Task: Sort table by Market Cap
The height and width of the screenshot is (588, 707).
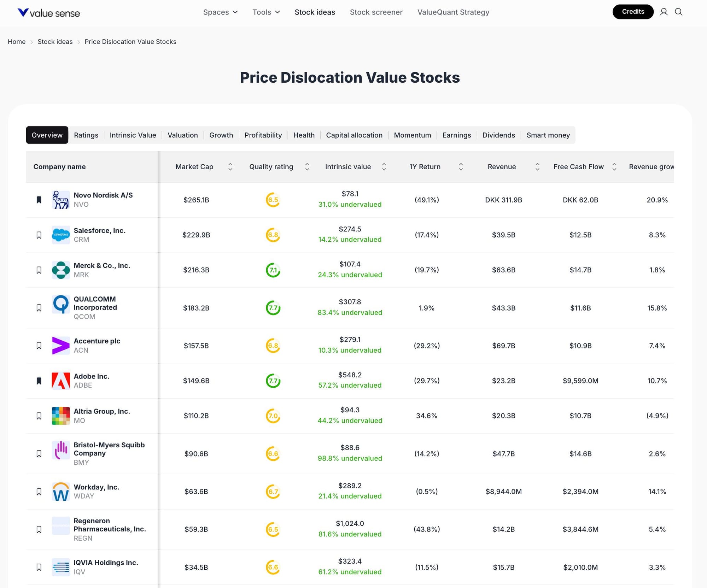Action: pos(230,167)
